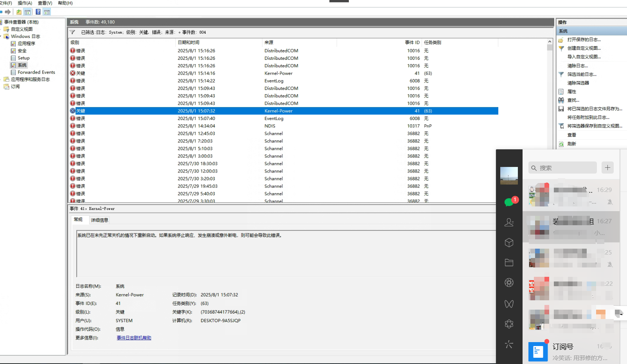The image size is (627, 364).
Task: Click the up-one-level folder toolbar icon
Action: tap(19, 12)
